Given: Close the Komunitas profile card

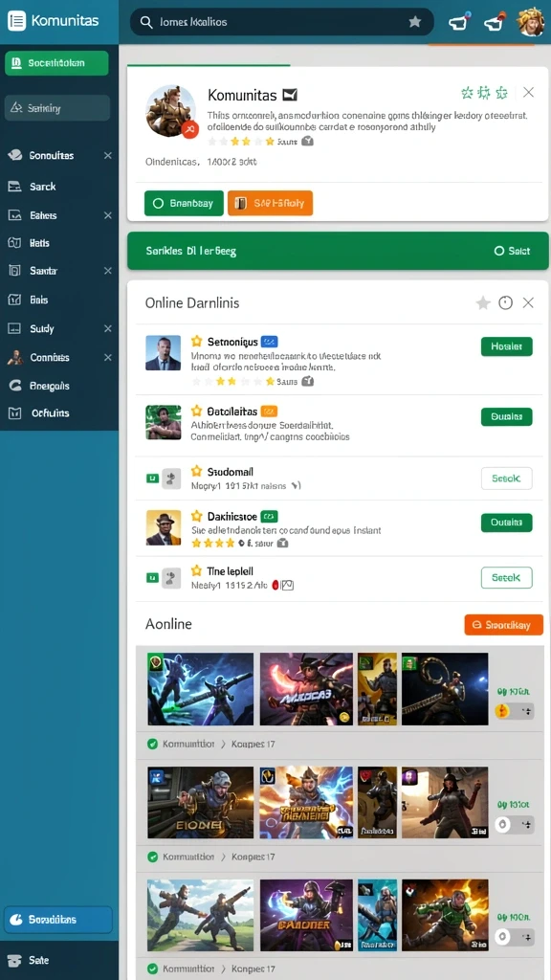Looking at the screenshot, I should tap(528, 93).
